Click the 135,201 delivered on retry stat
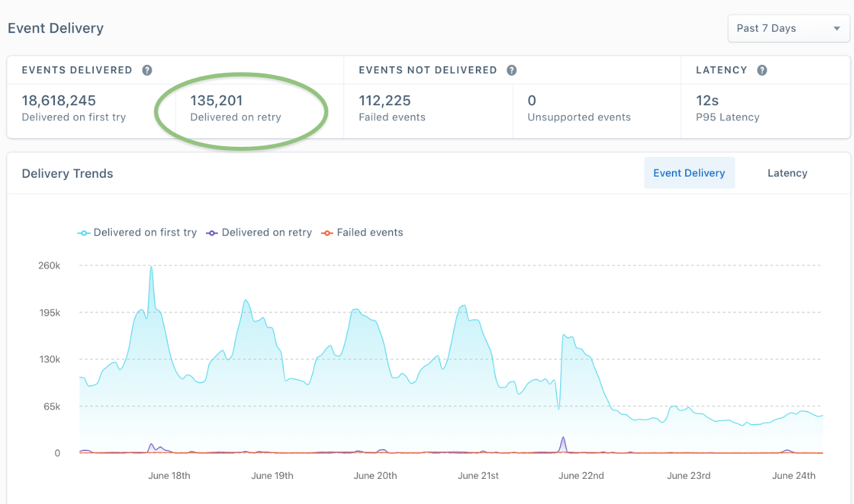This screenshot has width=854, height=504. click(216, 101)
